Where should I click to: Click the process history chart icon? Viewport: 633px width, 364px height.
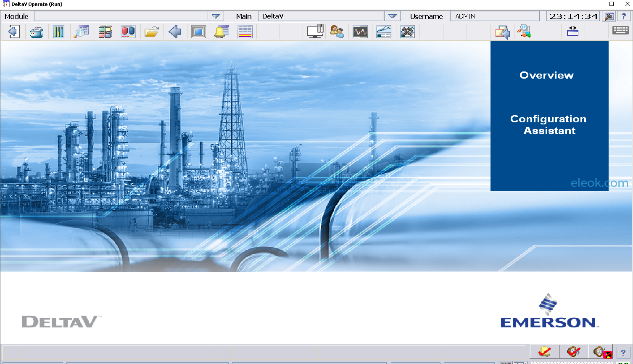coord(384,32)
